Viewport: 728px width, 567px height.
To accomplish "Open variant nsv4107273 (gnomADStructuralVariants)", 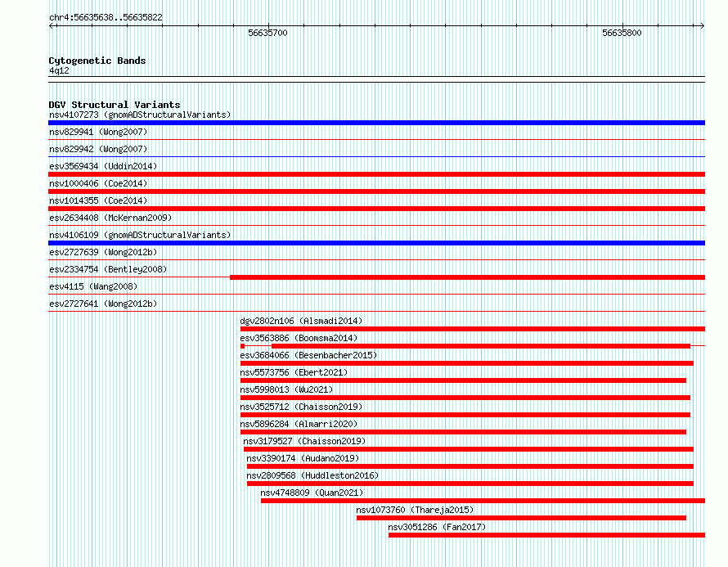I will tap(140, 115).
